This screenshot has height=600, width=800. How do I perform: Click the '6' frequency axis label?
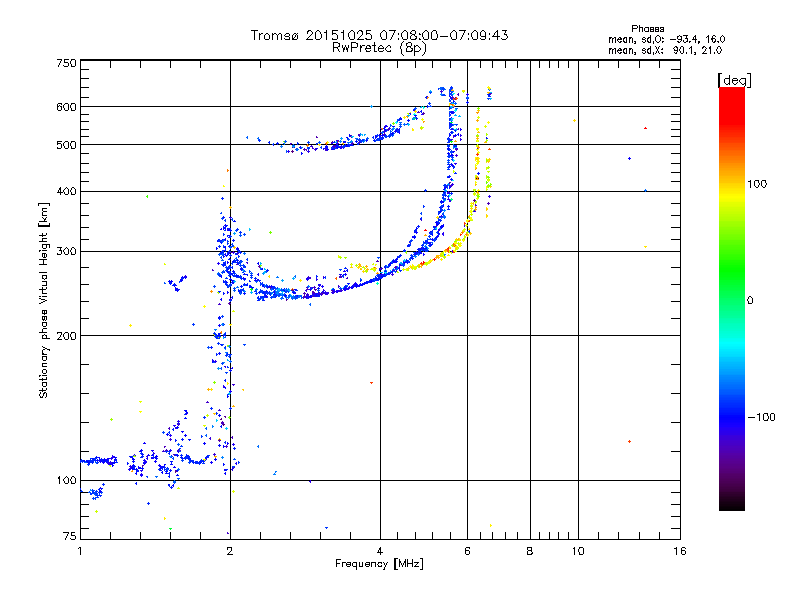[467, 551]
